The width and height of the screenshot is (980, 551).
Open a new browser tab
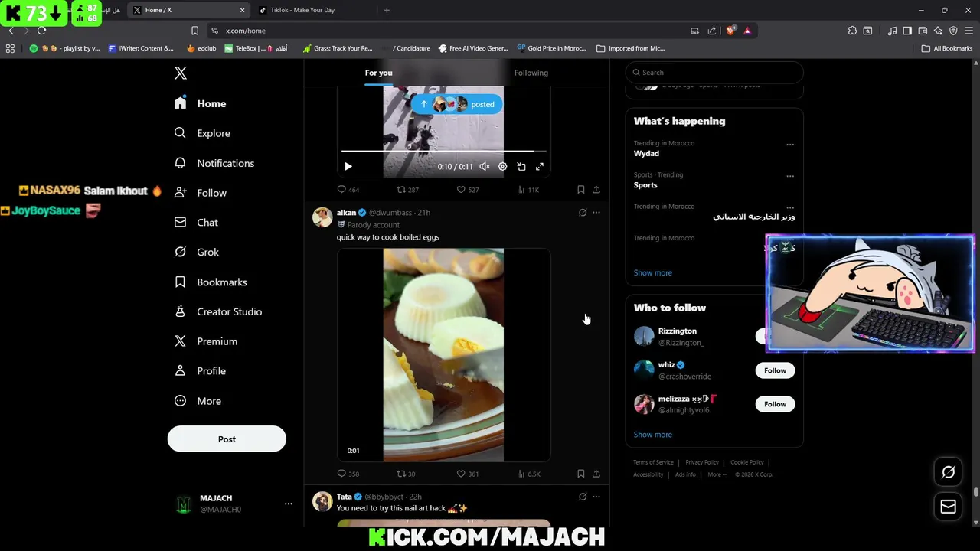(x=387, y=10)
